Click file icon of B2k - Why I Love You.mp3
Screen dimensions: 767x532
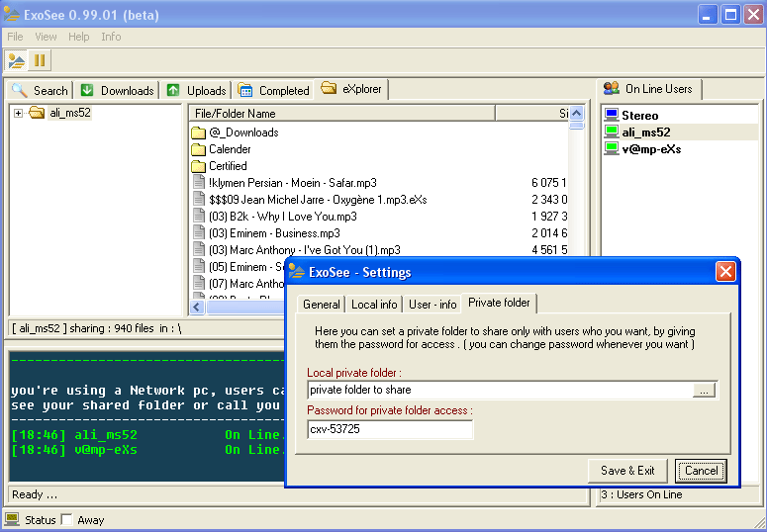click(x=199, y=217)
